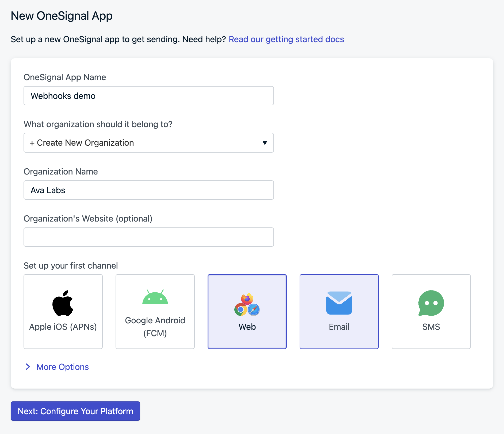This screenshot has height=434, width=504.
Task: Click the Organization's Website input field
Action: click(149, 237)
